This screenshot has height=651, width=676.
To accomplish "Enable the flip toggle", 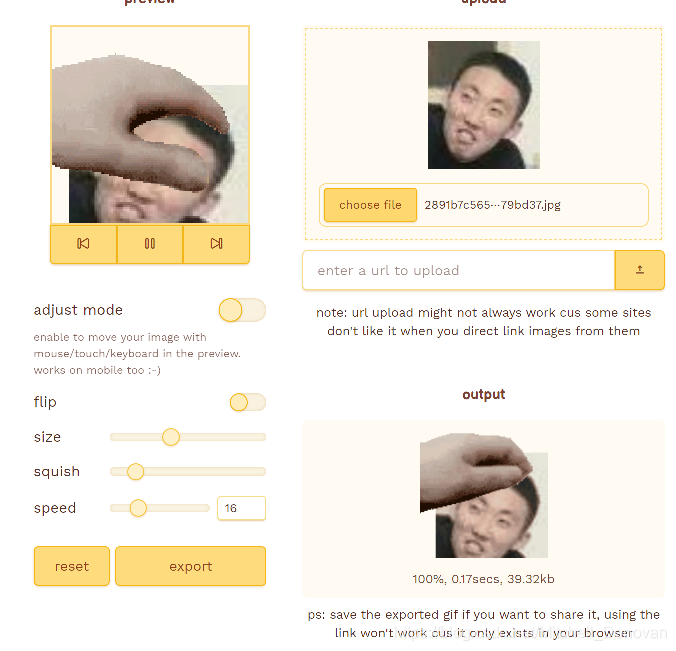I will (247, 402).
